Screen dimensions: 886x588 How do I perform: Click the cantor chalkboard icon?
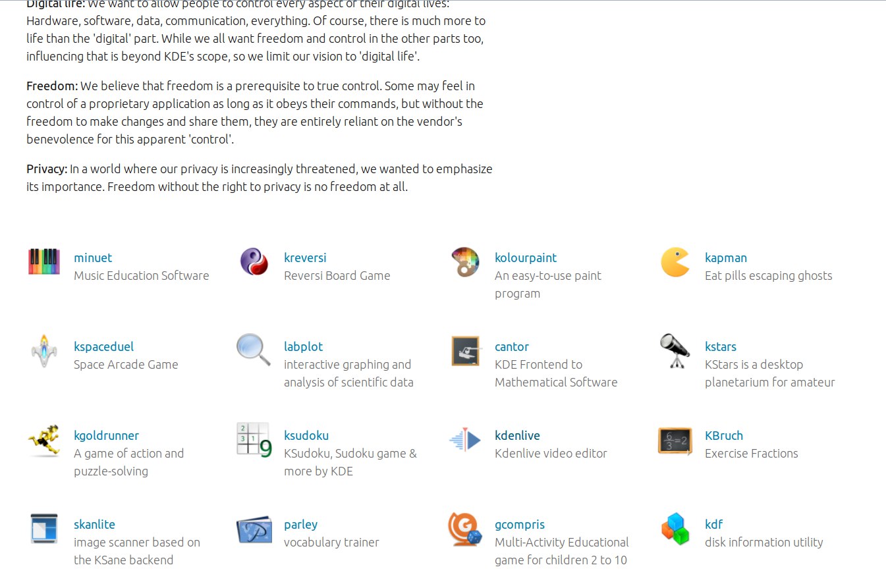tap(465, 351)
